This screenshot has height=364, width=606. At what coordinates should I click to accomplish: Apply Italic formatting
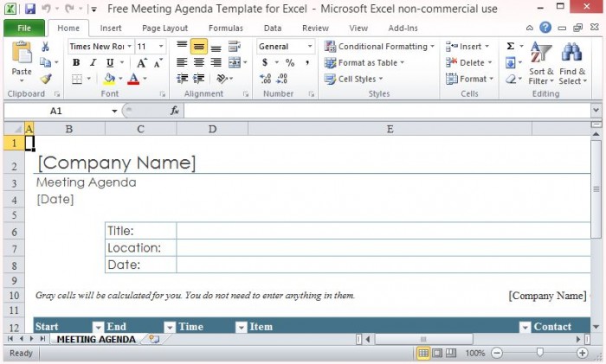93,62
